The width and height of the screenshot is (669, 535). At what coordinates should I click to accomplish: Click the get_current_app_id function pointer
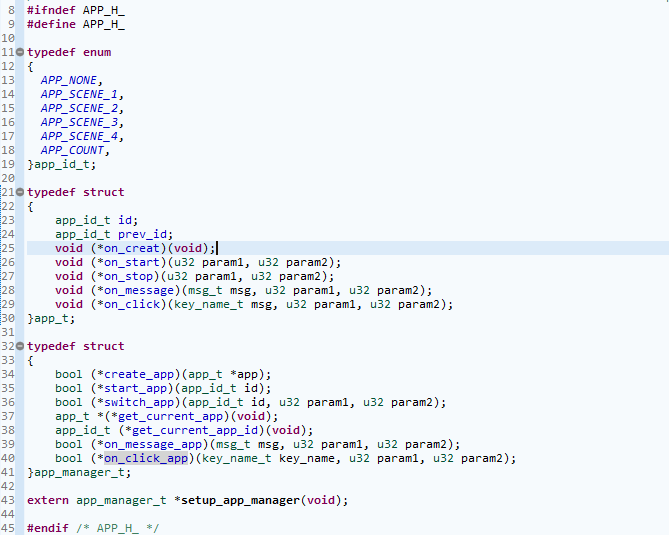(x=195, y=430)
